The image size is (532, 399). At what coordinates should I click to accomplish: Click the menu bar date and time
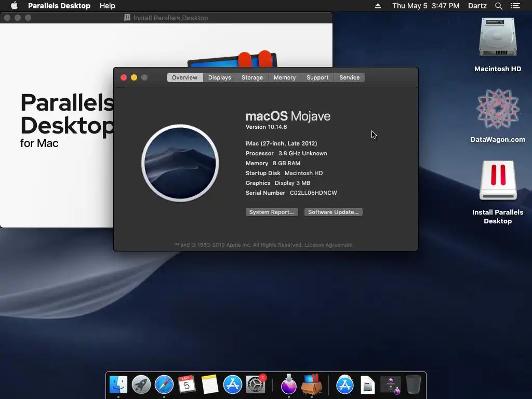pyautogui.click(x=426, y=6)
